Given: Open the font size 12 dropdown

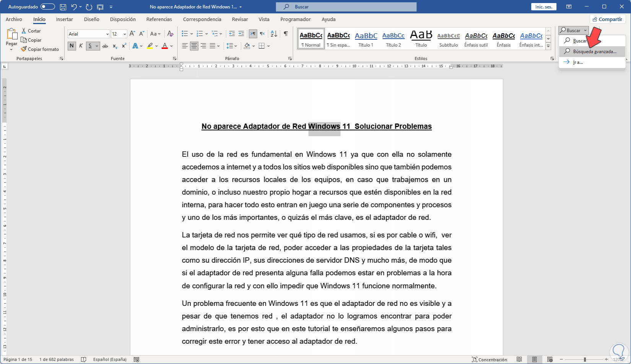Looking at the screenshot, I should (125, 34).
